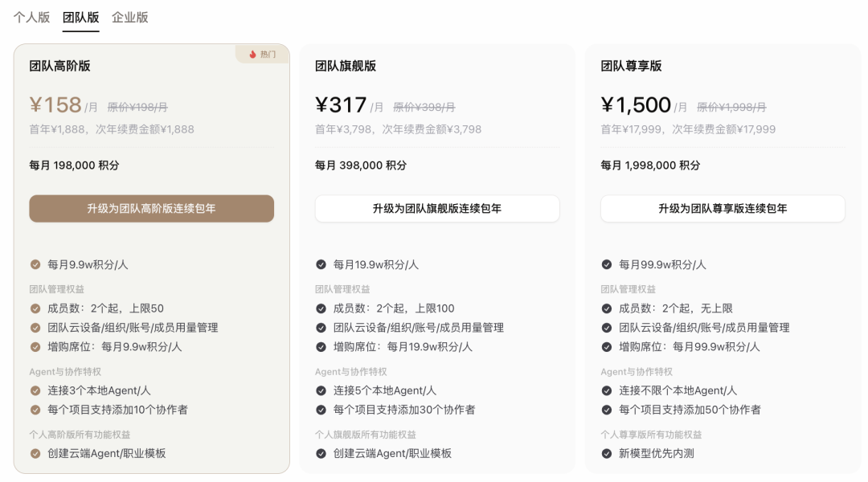The height and width of the screenshot is (482, 868).
Task: Open the 企业版 tab
Action: coord(130,18)
